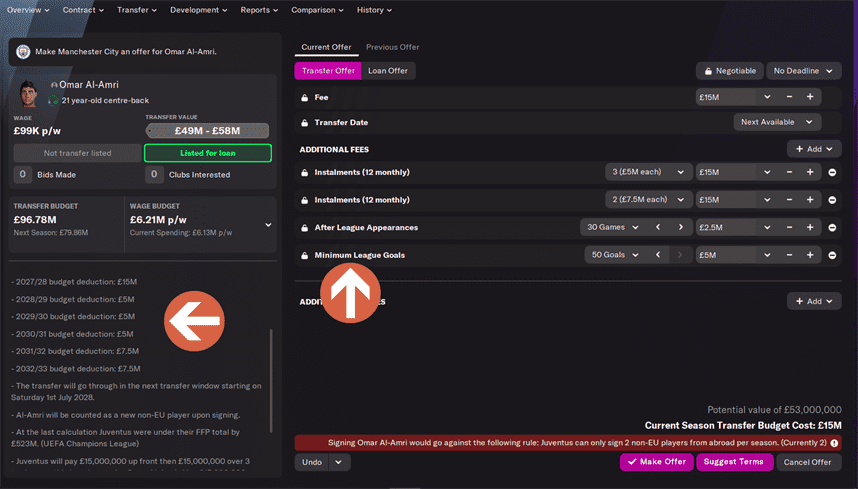Click the budget notes panel scrollbar
The image size is (858, 489).
point(271,380)
